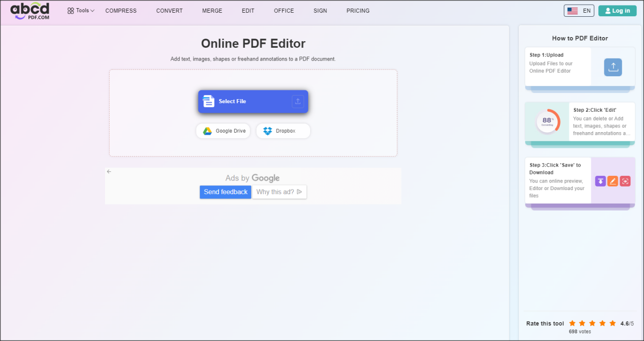
Task: Click the purple download icon in Step 3
Action: point(600,181)
